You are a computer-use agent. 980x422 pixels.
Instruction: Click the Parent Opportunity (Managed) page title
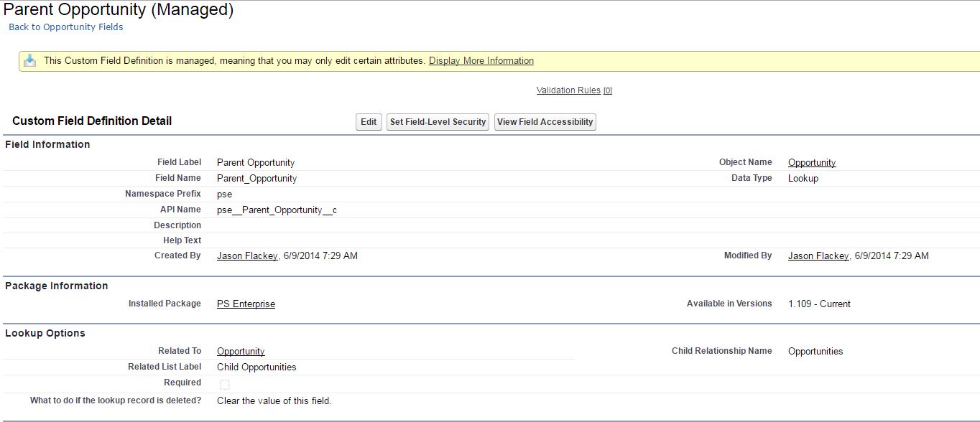tap(119, 10)
